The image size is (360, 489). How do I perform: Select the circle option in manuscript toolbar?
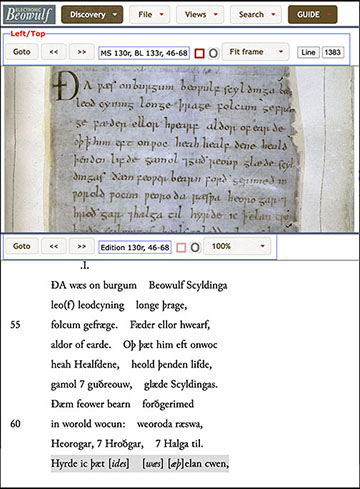coord(213,53)
